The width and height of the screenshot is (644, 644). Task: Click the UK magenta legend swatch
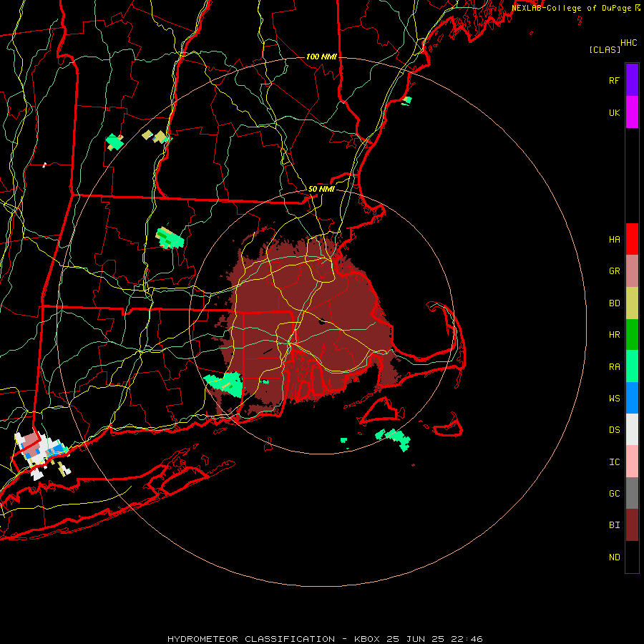[x=632, y=112]
